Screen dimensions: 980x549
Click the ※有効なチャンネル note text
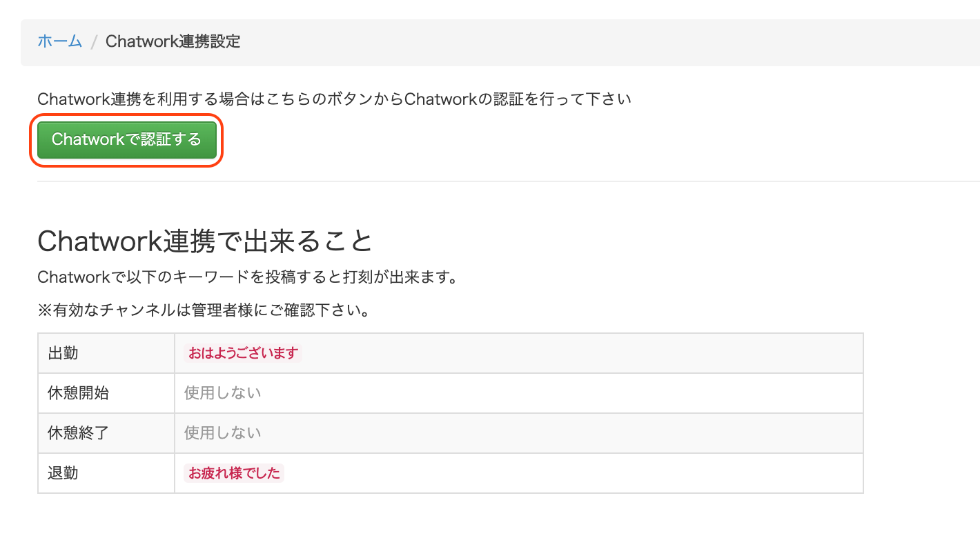(x=205, y=310)
